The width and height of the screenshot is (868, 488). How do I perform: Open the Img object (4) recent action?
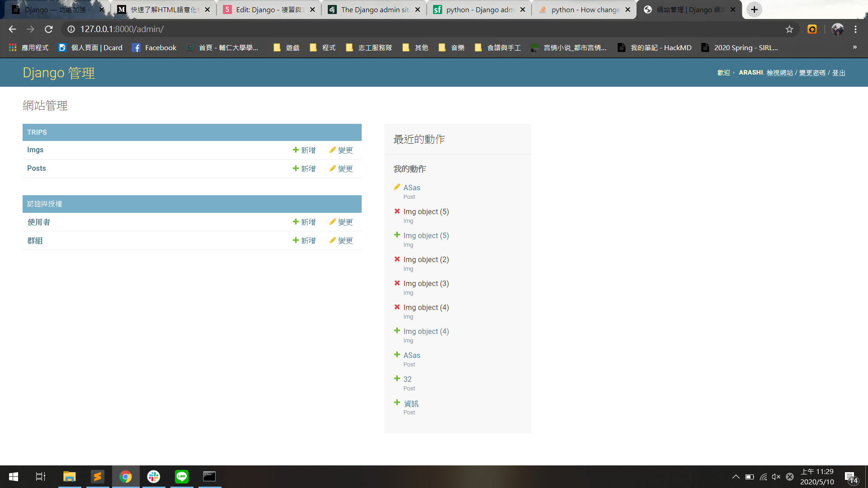[x=426, y=331]
